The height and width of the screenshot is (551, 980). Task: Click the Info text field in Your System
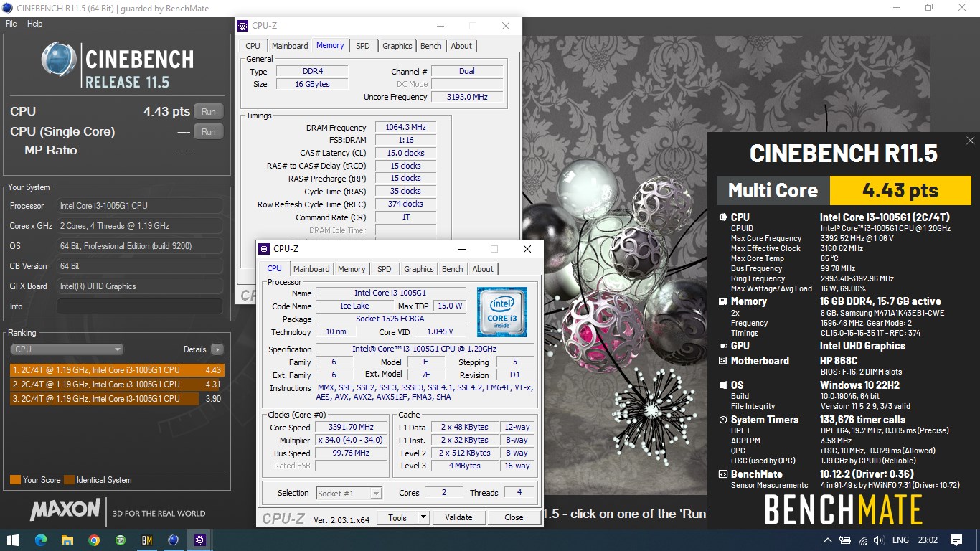coord(139,306)
